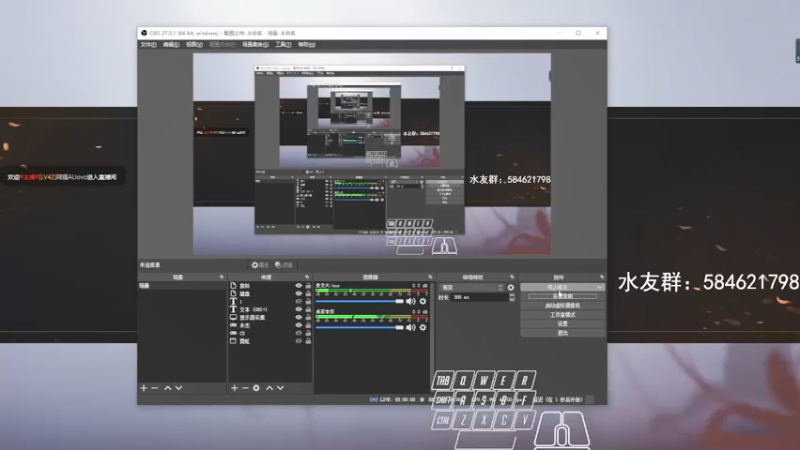
Task: Mute the 麦克风/Aux speaker icon
Action: 411,302
